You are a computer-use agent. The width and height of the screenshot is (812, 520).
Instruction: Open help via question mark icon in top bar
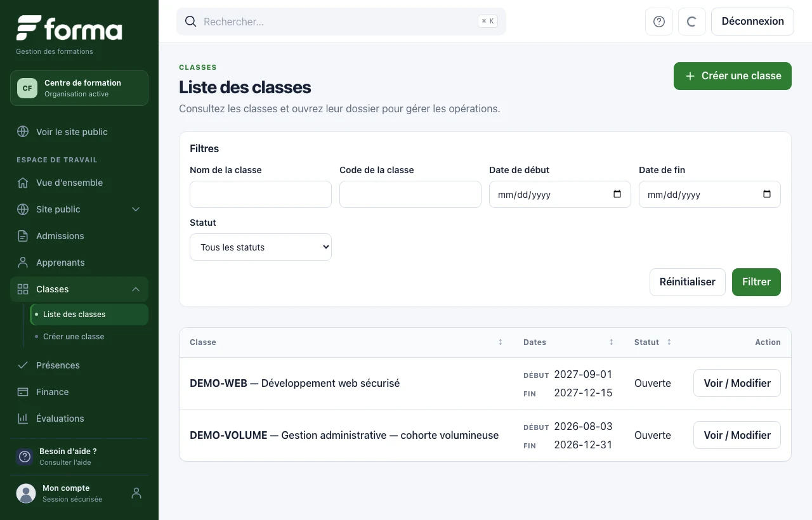pyautogui.click(x=659, y=22)
